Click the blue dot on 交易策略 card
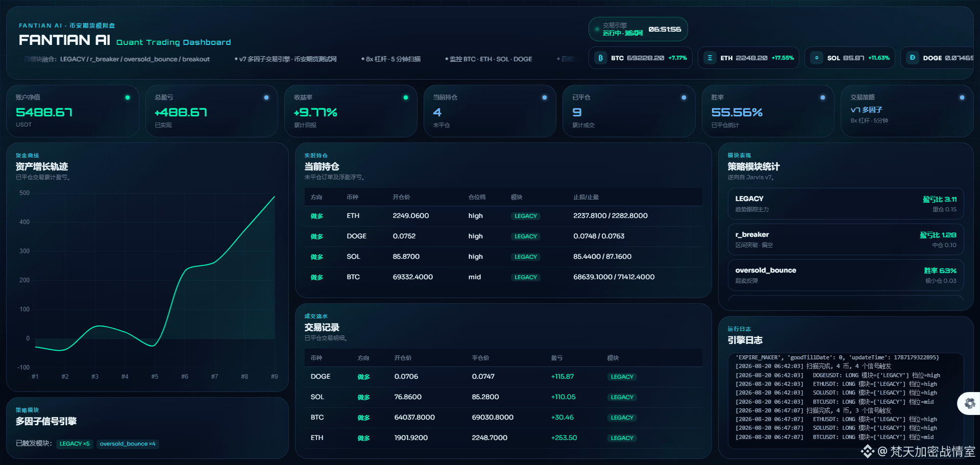 [962, 97]
